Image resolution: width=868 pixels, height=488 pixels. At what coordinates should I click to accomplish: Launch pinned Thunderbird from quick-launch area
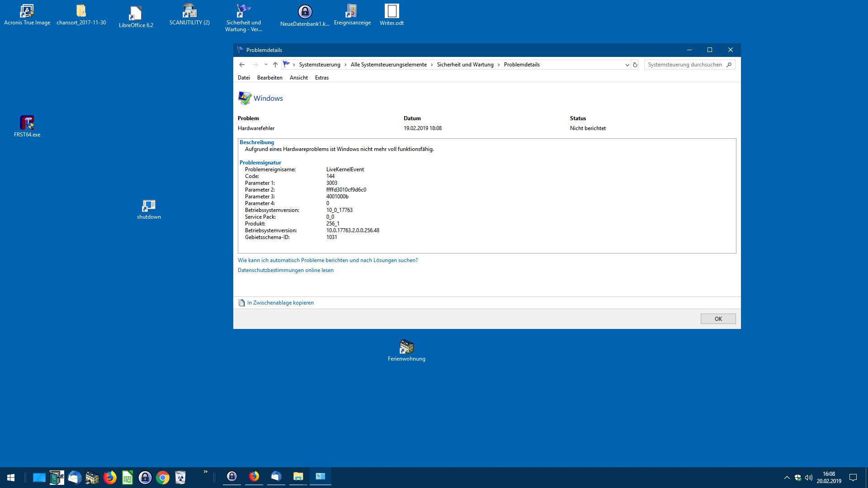tap(75, 478)
